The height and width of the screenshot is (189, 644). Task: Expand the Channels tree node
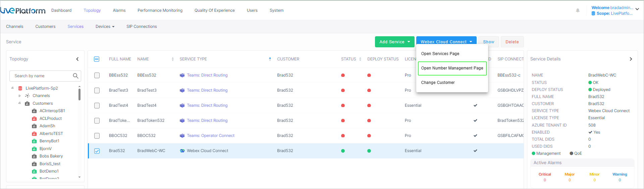coord(19,96)
